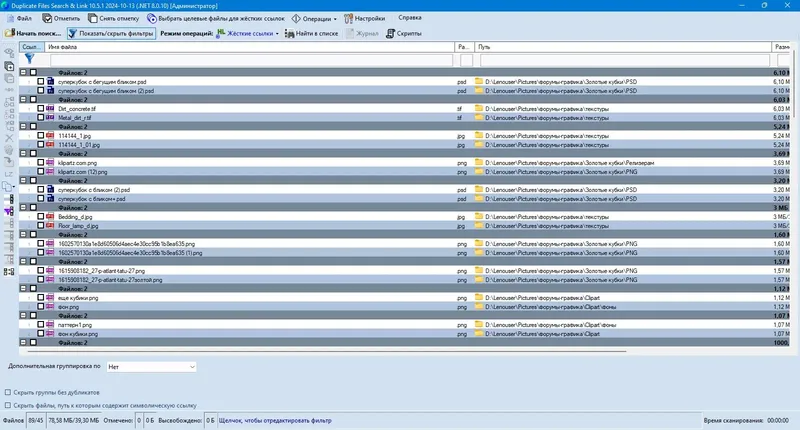Viewport: 800px width, 430px height.
Task: Enable hiding files with symbolic link paths
Action: pos(8,406)
